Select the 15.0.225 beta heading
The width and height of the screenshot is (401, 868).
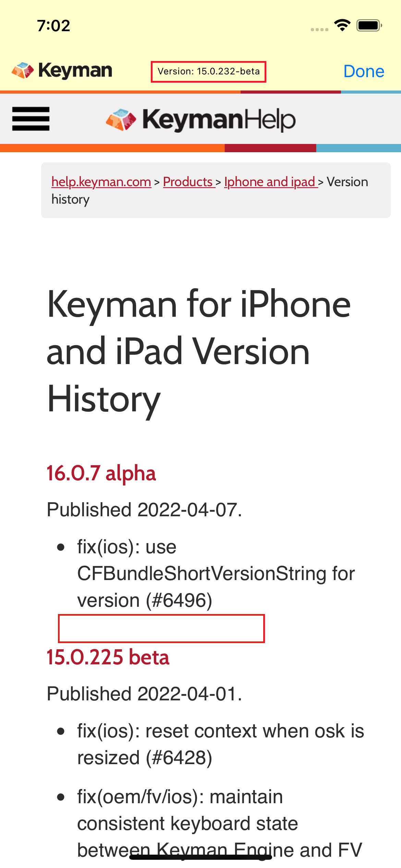[108, 657]
